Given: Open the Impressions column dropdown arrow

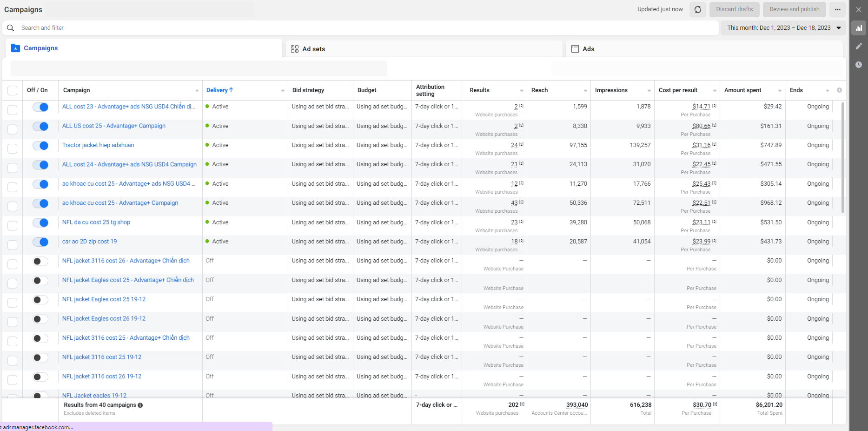Looking at the screenshot, I should 649,91.
